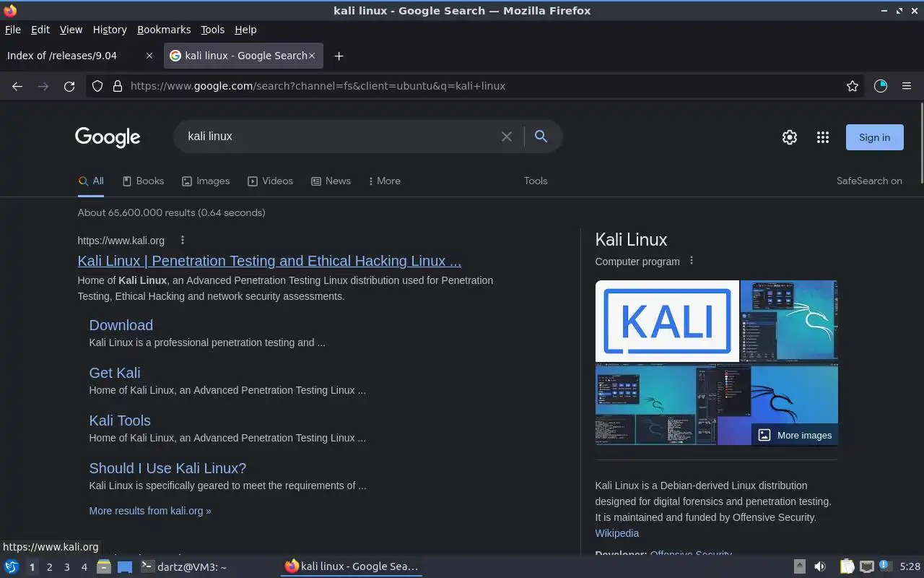Click the URL address bar

pos(476,86)
